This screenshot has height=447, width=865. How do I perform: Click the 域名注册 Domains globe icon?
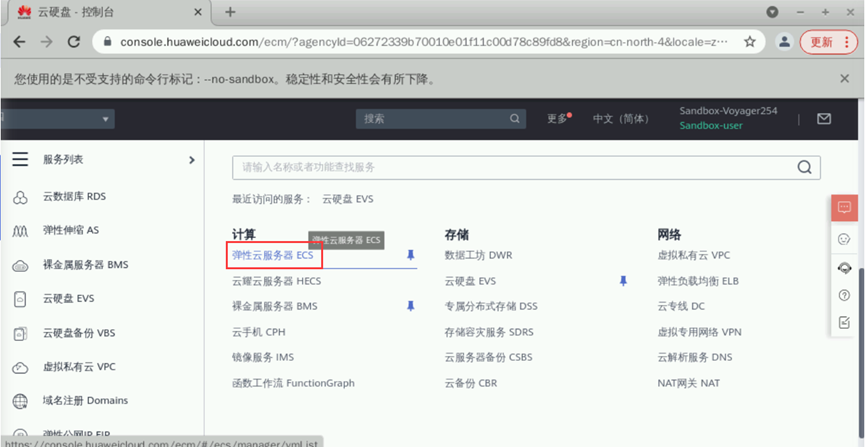click(x=20, y=401)
